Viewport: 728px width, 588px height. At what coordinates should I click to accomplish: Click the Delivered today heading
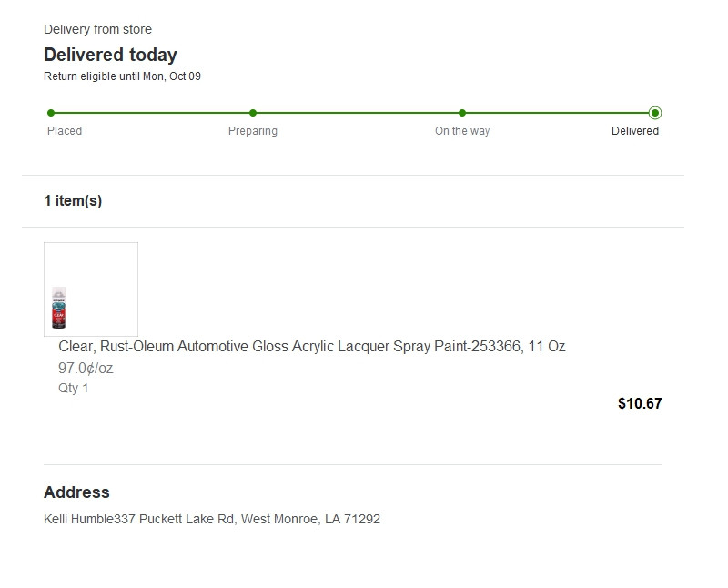[110, 55]
